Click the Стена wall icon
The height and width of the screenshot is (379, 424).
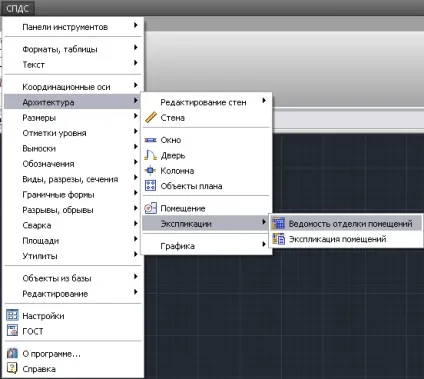point(151,117)
